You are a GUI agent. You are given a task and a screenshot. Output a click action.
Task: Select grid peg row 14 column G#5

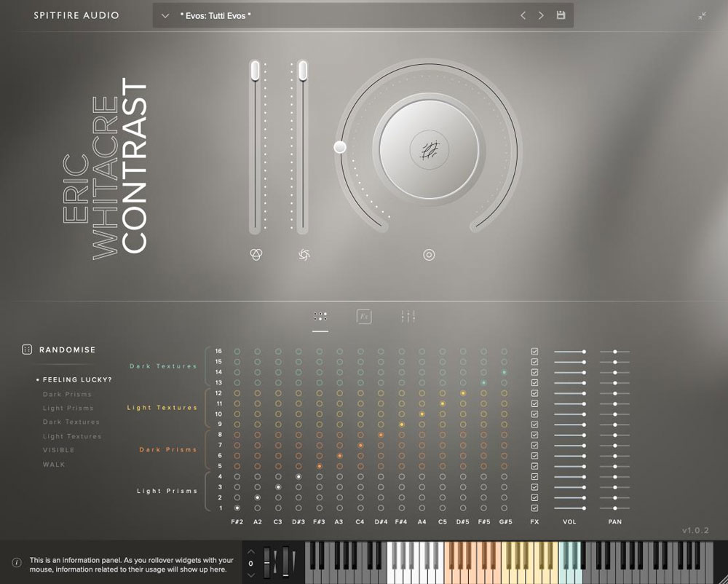505,372
